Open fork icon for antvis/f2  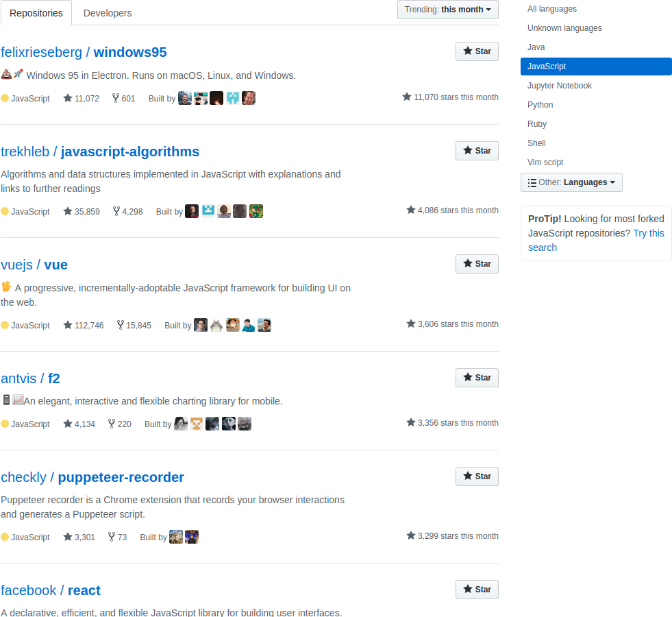click(x=112, y=424)
